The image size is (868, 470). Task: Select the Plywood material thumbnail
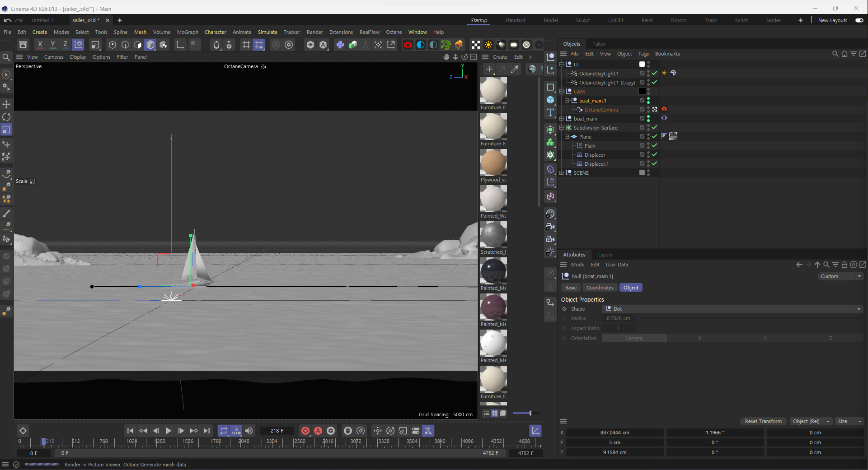[493, 163]
